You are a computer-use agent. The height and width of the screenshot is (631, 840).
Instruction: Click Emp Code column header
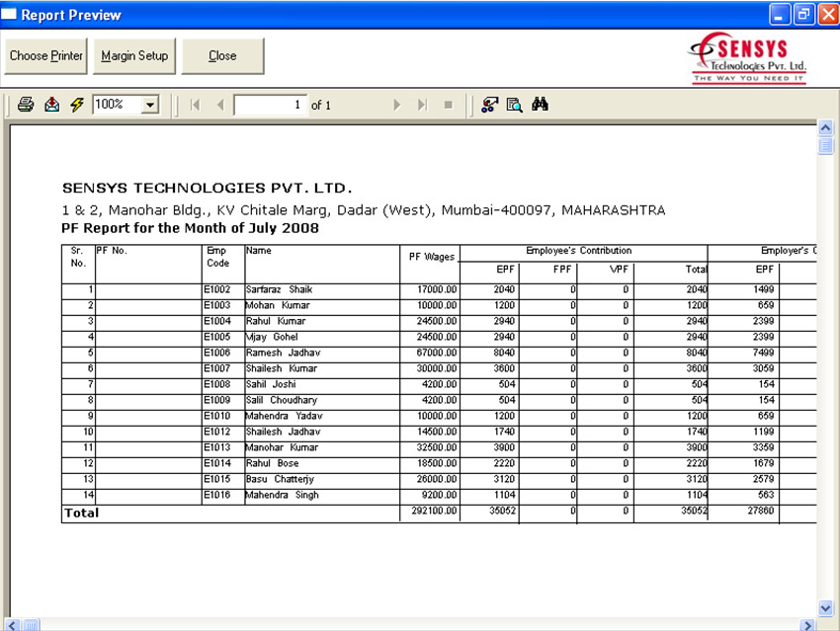[x=217, y=257]
